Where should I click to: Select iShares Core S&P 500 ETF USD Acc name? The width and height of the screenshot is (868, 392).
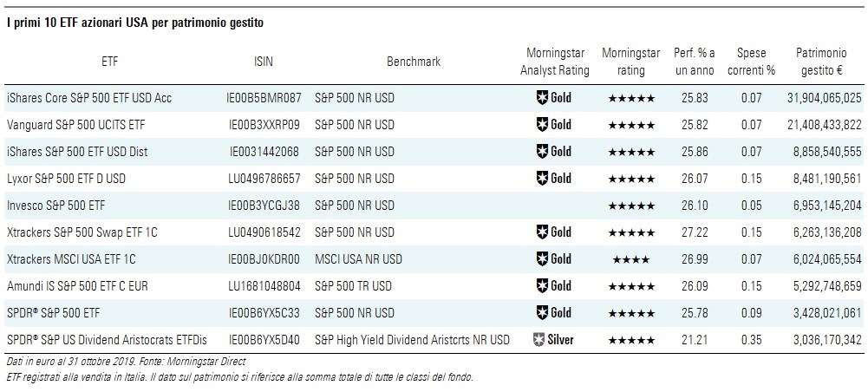pos(88,98)
